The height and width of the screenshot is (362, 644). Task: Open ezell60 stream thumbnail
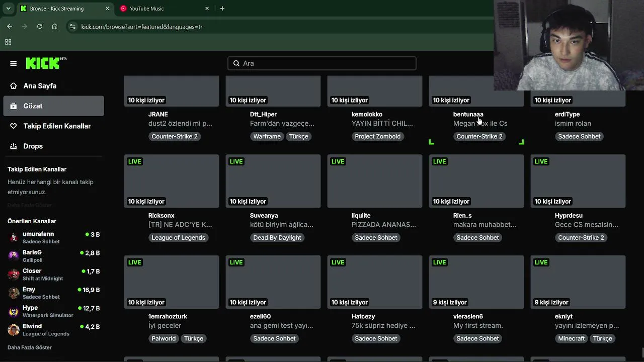(x=273, y=282)
